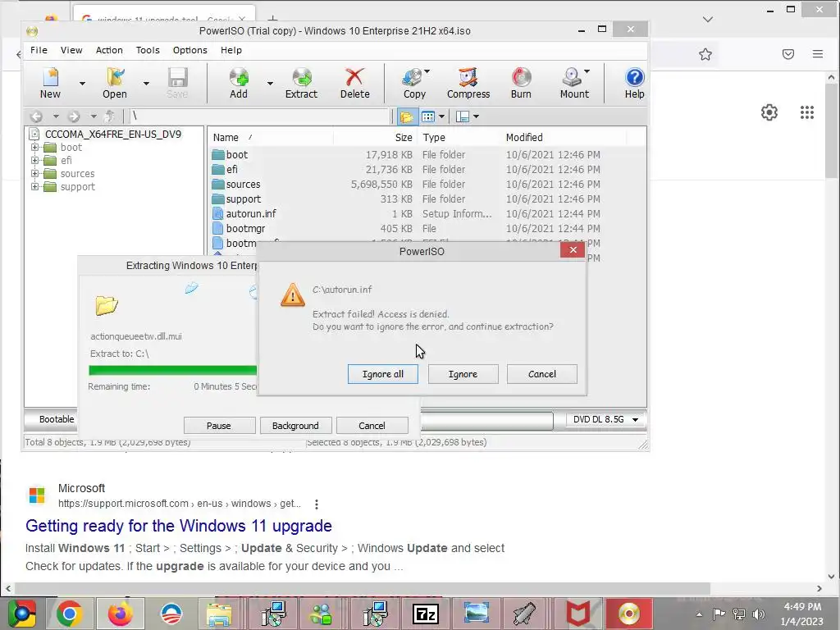
Task: Open the Tools menu
Action: (148, 50)
